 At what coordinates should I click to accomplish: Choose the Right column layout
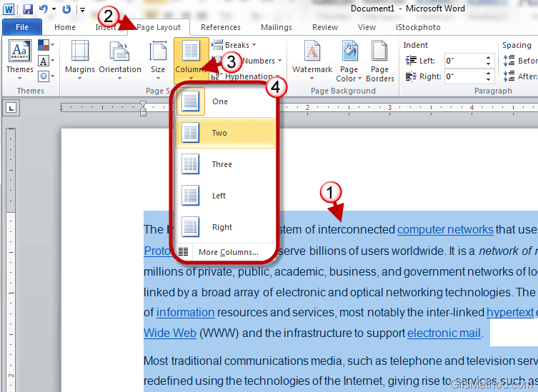click(x=225, y=227)
